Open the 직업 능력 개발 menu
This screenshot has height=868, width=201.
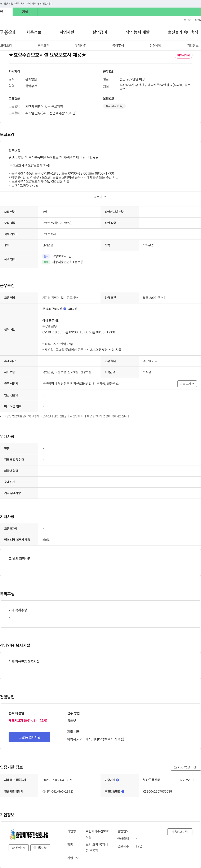pyautogui.click(x=137, y=32)
